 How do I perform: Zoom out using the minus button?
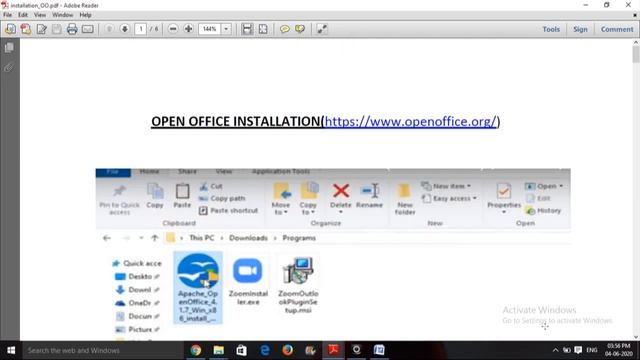tap(173, 29)
